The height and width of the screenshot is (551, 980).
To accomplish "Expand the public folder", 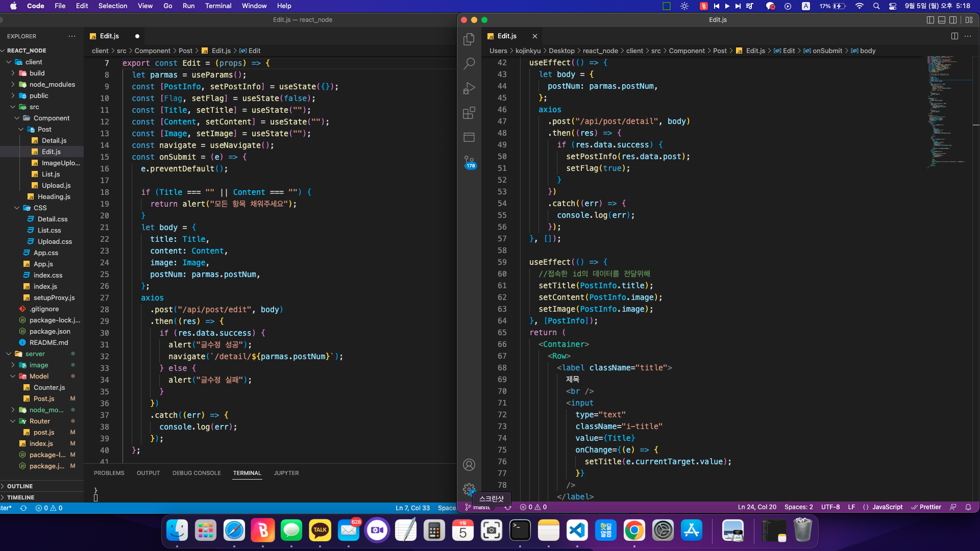I will coord(38,95).
